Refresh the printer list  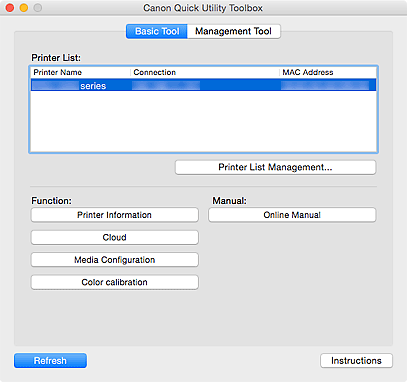click(x=50, y=361)
